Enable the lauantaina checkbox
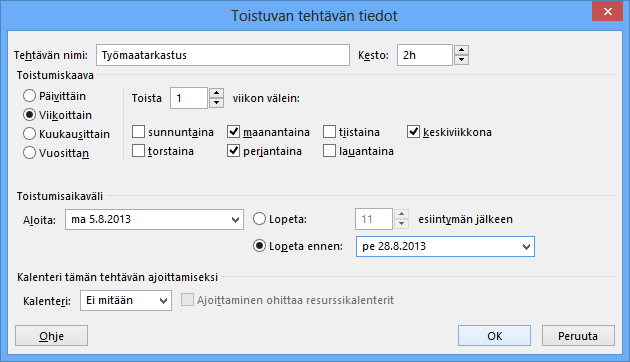 tap(329, 151)
